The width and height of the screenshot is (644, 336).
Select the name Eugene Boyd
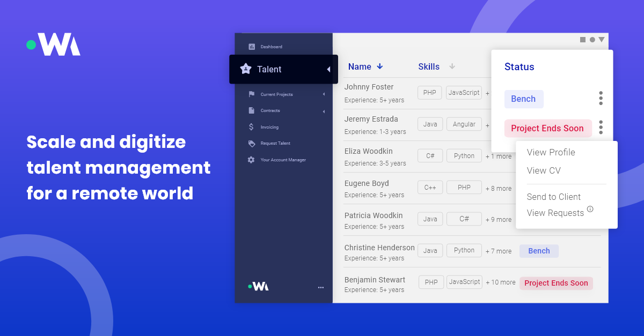(367, 183)
